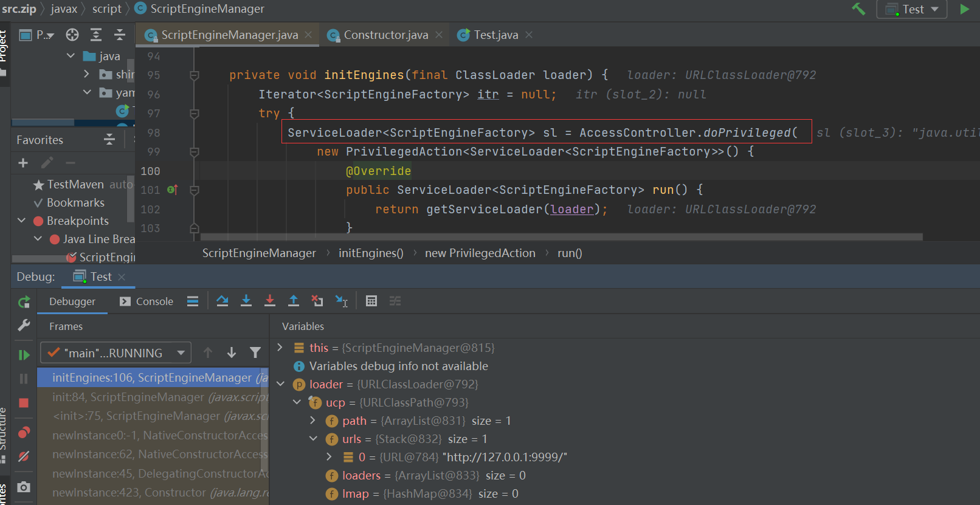Click Step Into blue arrow icon
980x505 pixels.
coord(246,301)
